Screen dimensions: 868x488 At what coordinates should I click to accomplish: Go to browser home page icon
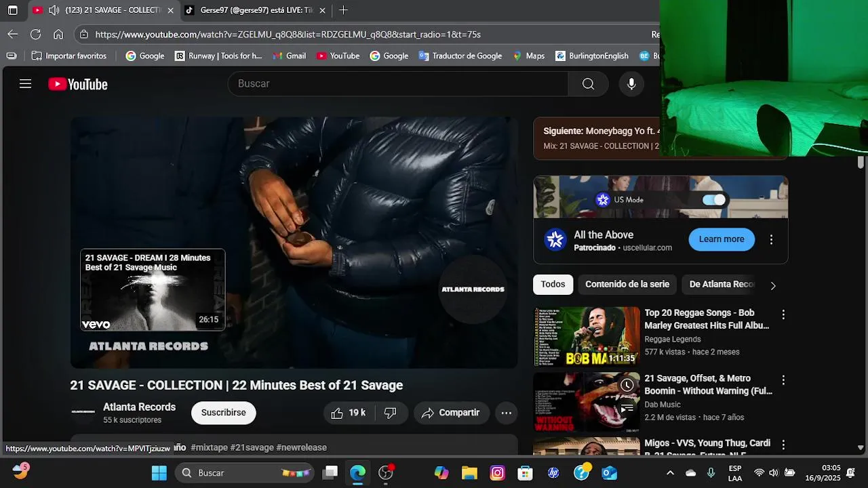click(x=58, y=34)
